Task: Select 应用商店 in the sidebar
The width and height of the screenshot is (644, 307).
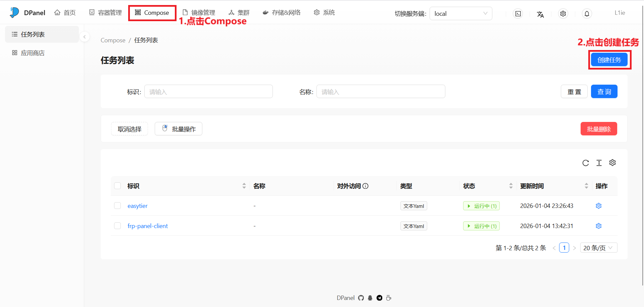Action: coord(42,53)
